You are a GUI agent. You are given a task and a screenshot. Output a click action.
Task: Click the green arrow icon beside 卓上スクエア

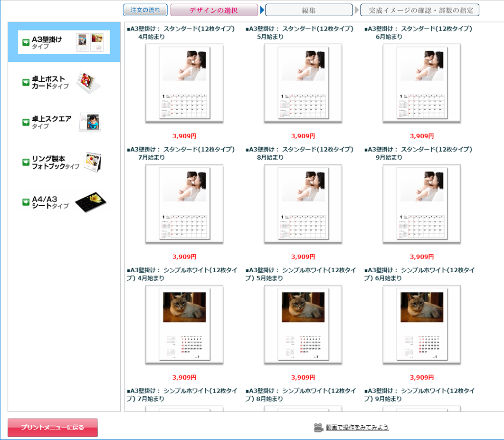[x=26, y=123]
